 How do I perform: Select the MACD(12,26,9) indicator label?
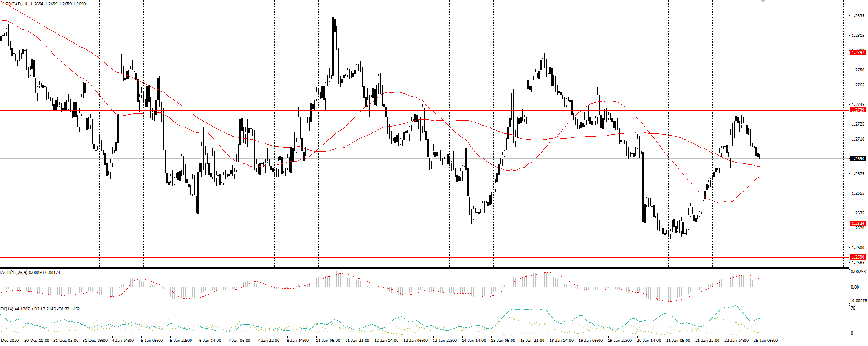coord(14,272)
